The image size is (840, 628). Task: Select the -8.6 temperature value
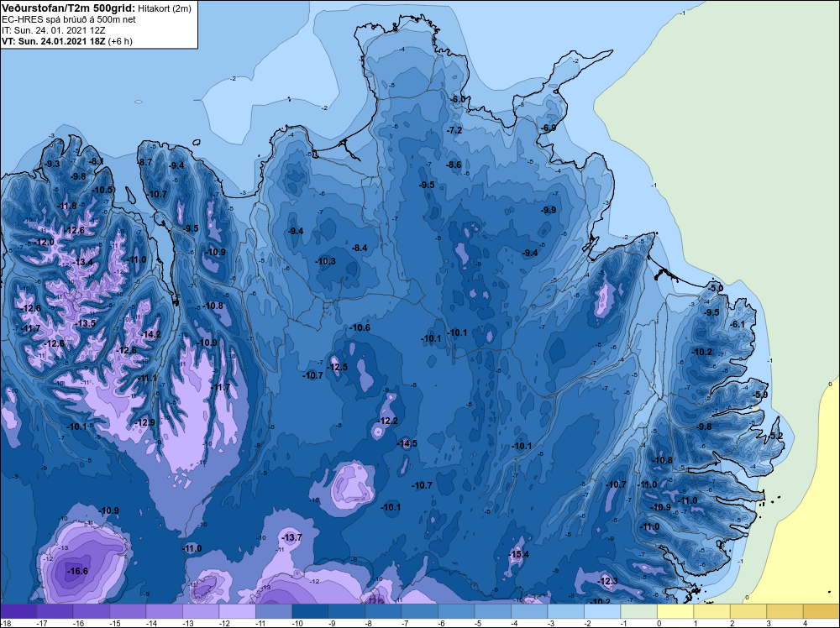tap(454, 165)
